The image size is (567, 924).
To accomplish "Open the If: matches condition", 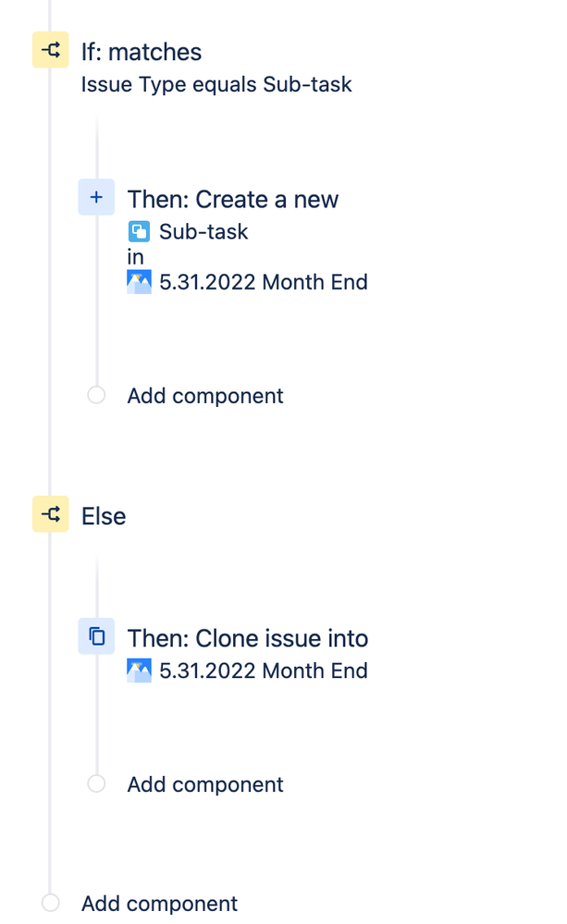I will point(142,52).
